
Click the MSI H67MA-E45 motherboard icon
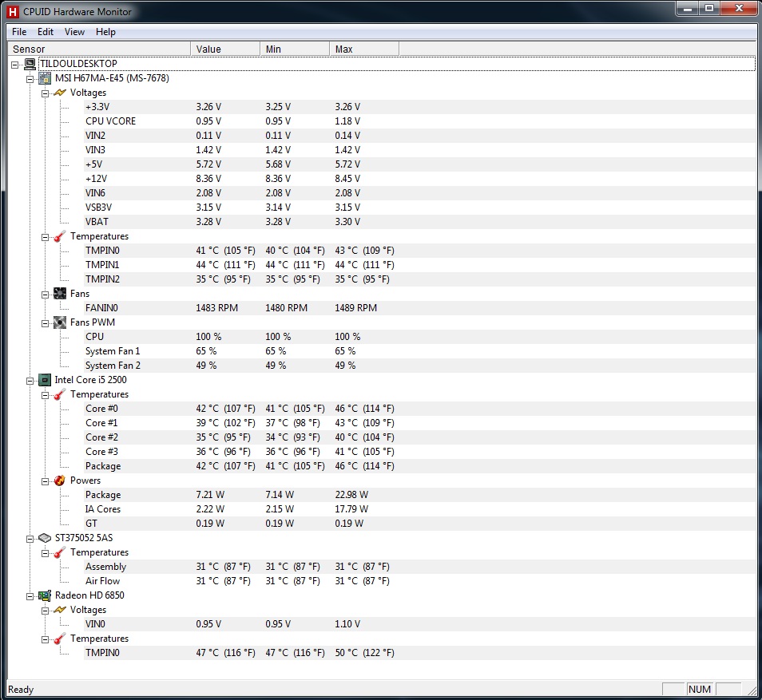45,78
